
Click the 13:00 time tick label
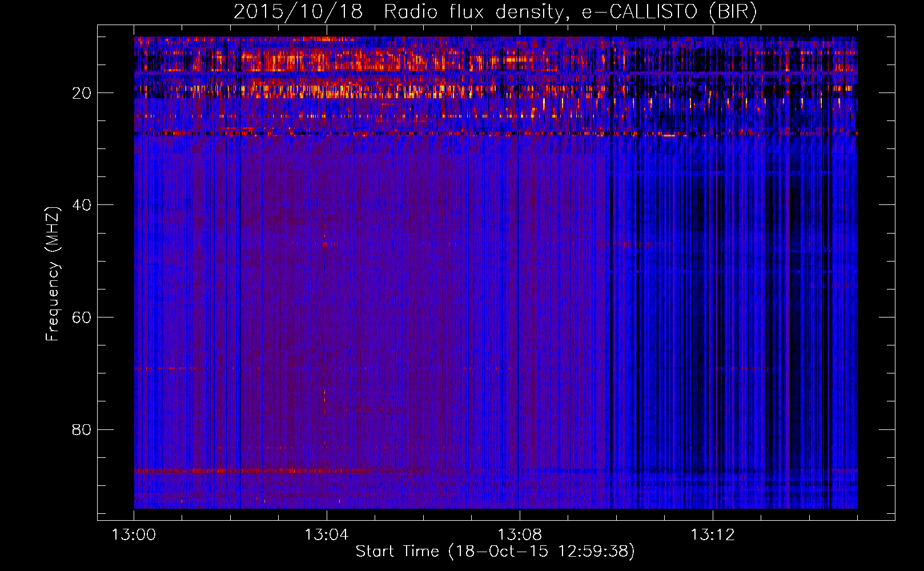coord(134,535)
